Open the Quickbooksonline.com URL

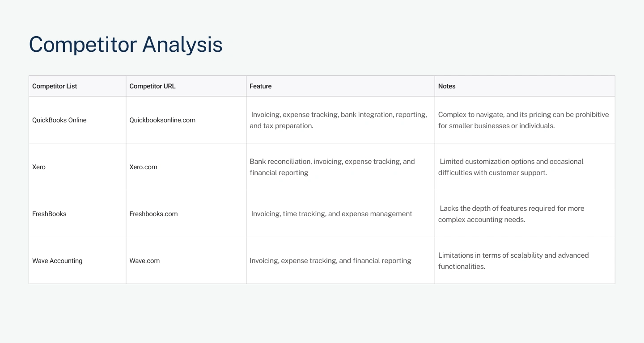tap(162, 120)
